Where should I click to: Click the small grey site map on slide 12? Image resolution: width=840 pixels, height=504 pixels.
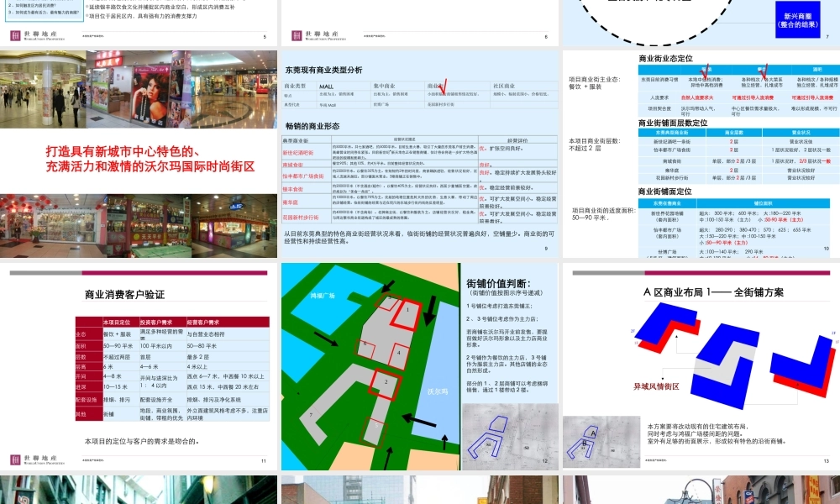pos(510,437)
